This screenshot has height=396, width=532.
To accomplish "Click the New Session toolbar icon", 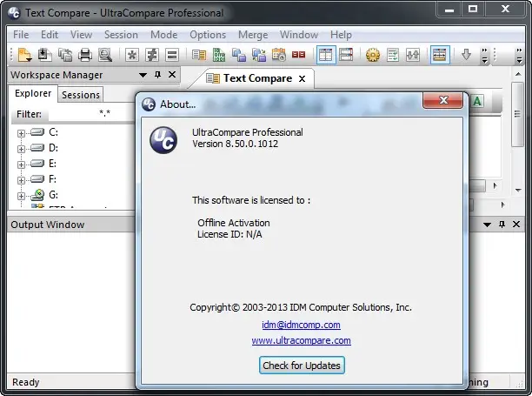I will [x=24, y=55].
